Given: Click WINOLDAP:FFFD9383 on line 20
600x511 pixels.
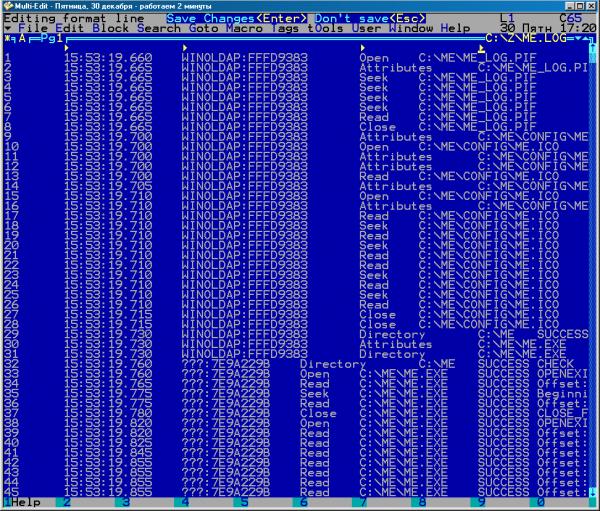Looking at the screenshot, I should [x=245, y=245].
